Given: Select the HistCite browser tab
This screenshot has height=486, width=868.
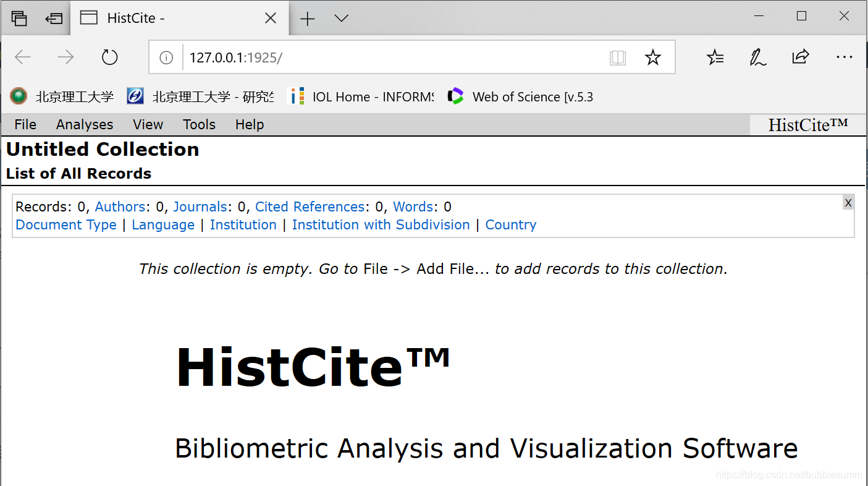Looking at the screenshot, I should pyautogui.click(x=179, y=19).
